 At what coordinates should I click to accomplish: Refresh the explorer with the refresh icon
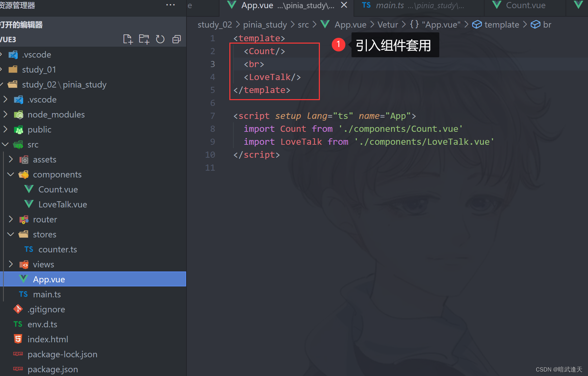pos(160,39)
